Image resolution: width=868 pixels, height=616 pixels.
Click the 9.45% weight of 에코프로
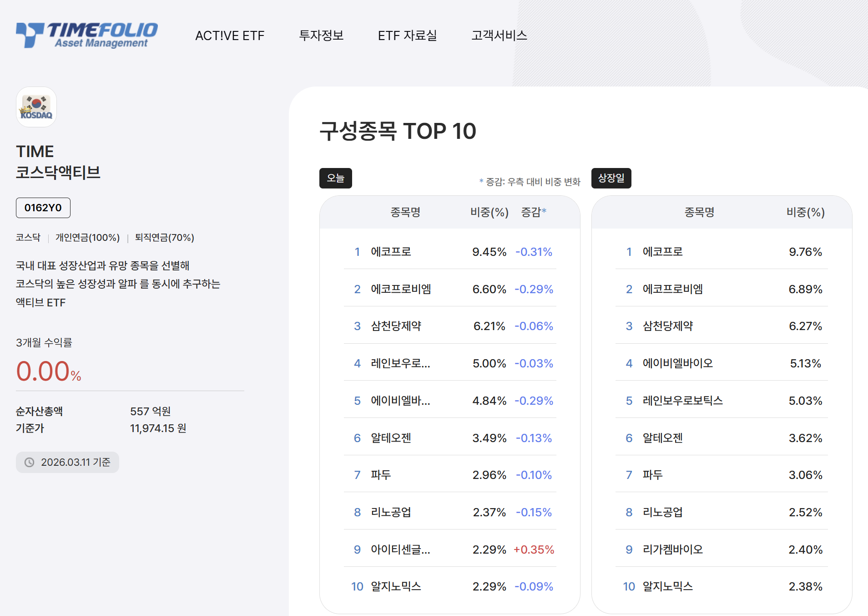coord(490,252)
